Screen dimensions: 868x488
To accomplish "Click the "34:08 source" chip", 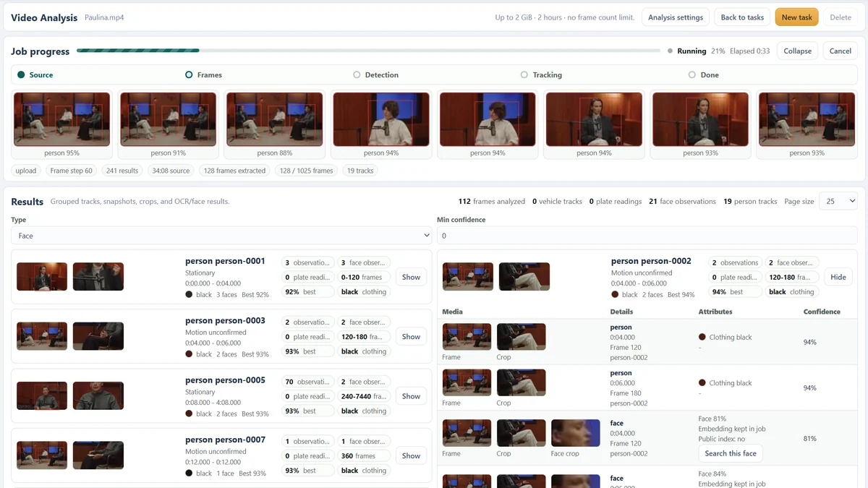I will pyautogui.click(x=171, y=171).
